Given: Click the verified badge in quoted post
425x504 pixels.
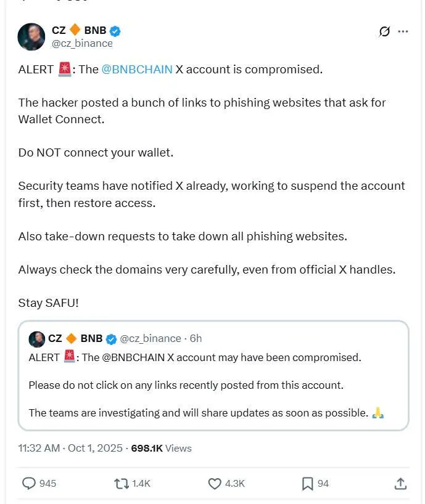Looking at the screenshot, I should pyautogui.click(x=111, y=338).
